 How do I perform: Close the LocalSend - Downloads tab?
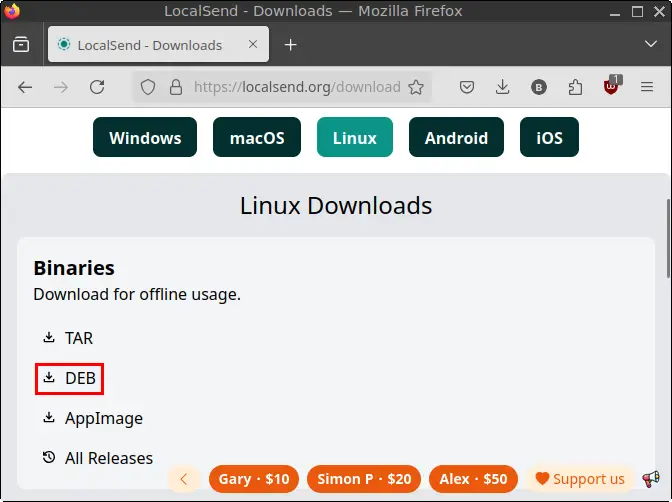click(253, 44)
